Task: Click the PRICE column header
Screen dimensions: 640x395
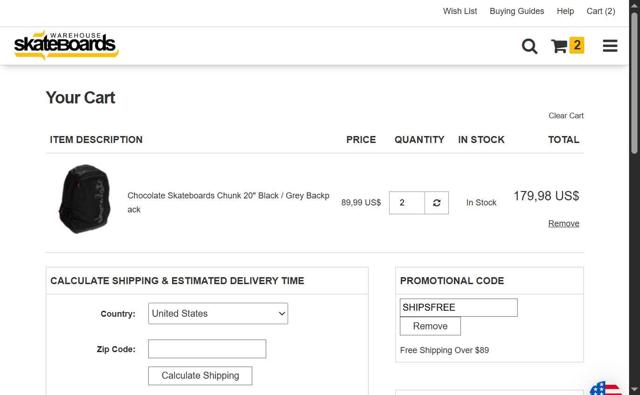Action: click(361, 140)
